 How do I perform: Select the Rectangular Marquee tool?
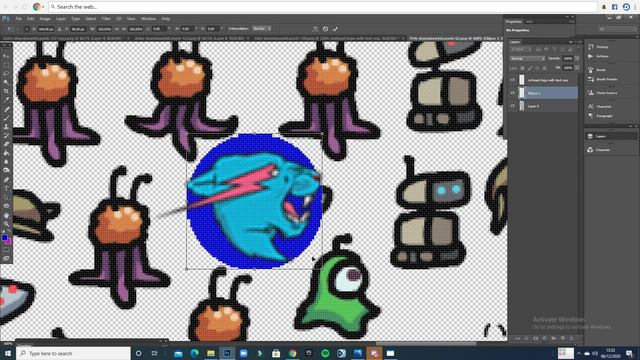(6, 64)
